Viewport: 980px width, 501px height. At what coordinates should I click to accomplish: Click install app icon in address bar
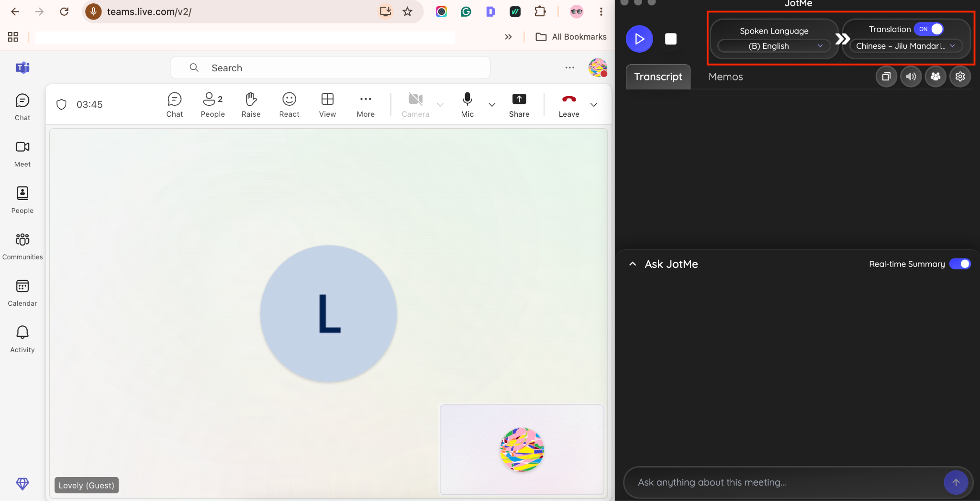pyautogui.click(x=385, y=11)
